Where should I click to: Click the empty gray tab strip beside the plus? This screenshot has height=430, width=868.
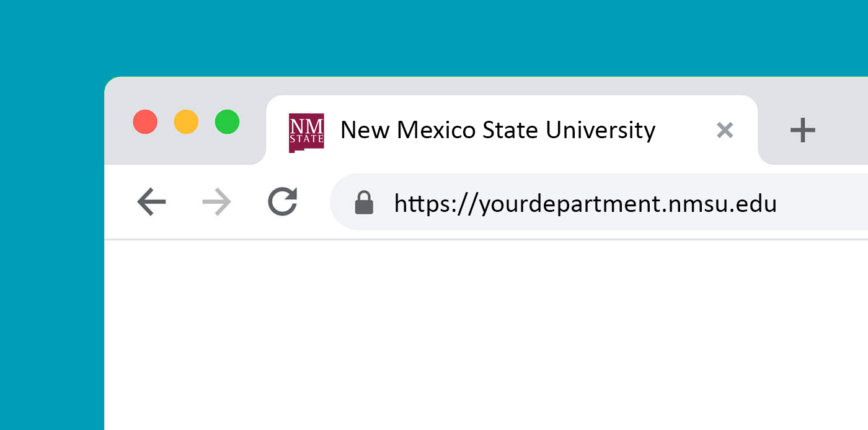pyautogui.click(x=846, y=130)
